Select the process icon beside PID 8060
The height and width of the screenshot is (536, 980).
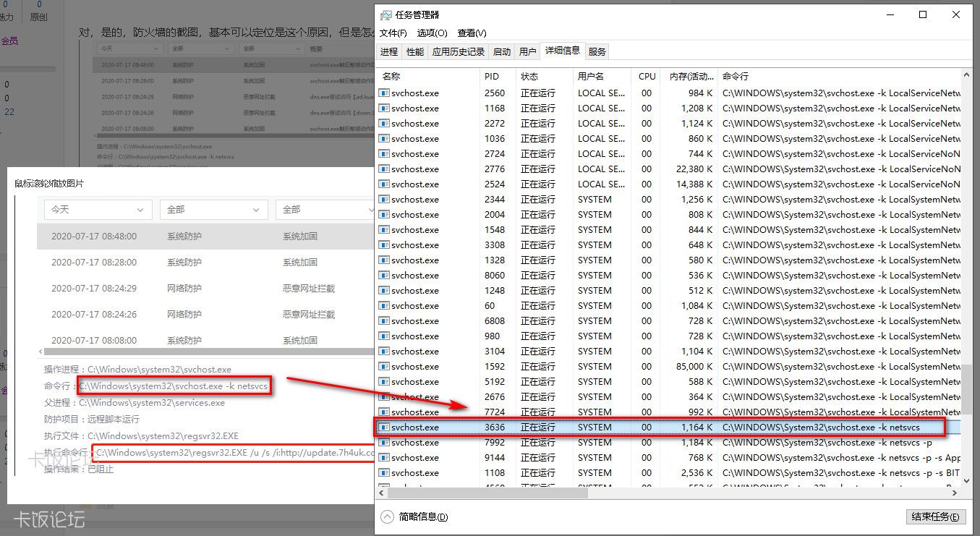point(385,276)
